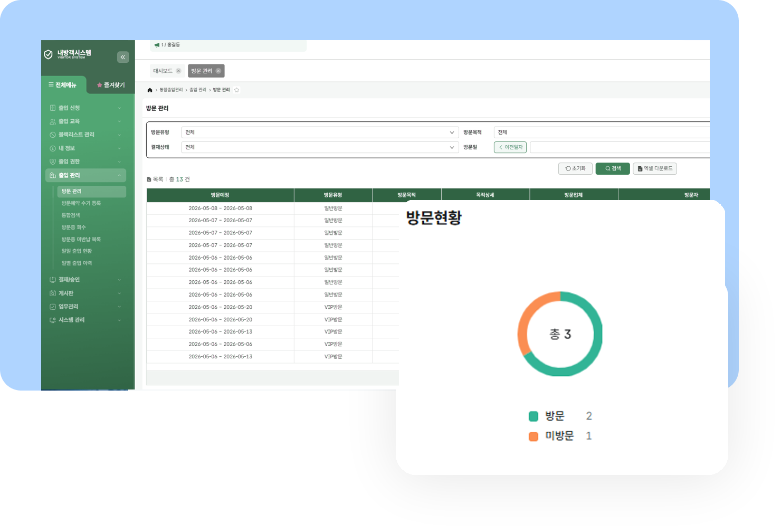Image resolution: width=781 pixels, height=532 pixels.
Task: Select the row dated 2026-05-08 – 2026-05-08
Action: tap(273, 208)
